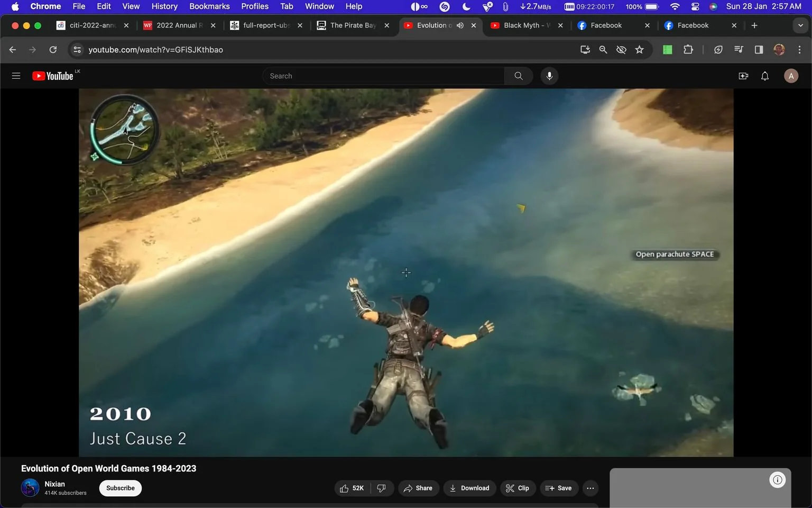This screenshot has height=508, width=812.
Task: Like the video with 52K likes
Action: (352, 488)
